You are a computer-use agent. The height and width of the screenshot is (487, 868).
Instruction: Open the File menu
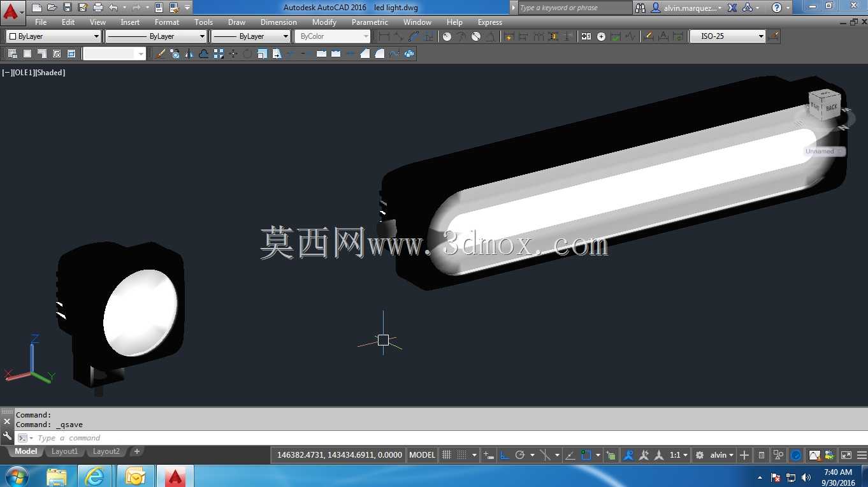pos(41,22)
